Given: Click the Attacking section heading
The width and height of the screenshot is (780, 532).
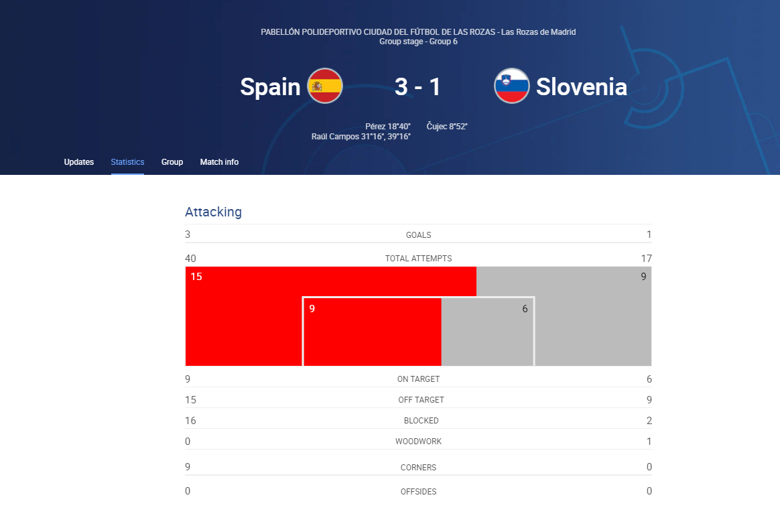Looking at the screenshot, I should (x=213, y=212).
